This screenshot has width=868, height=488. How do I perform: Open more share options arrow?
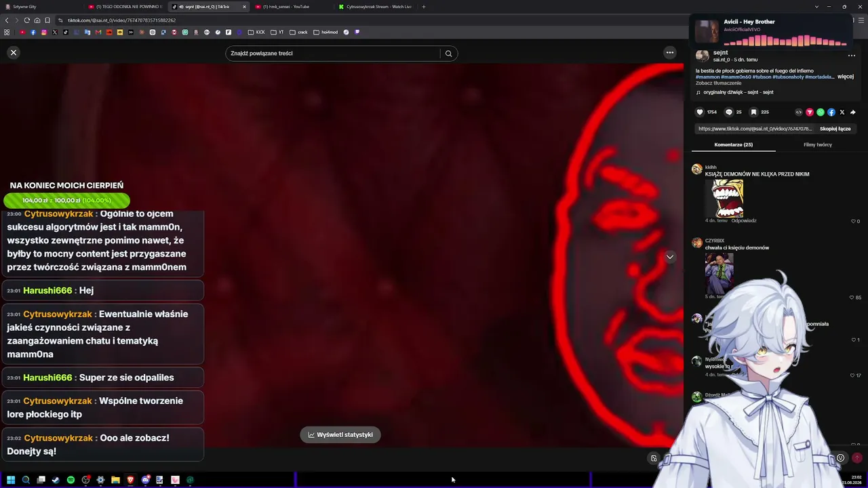[x=853, y=113]
